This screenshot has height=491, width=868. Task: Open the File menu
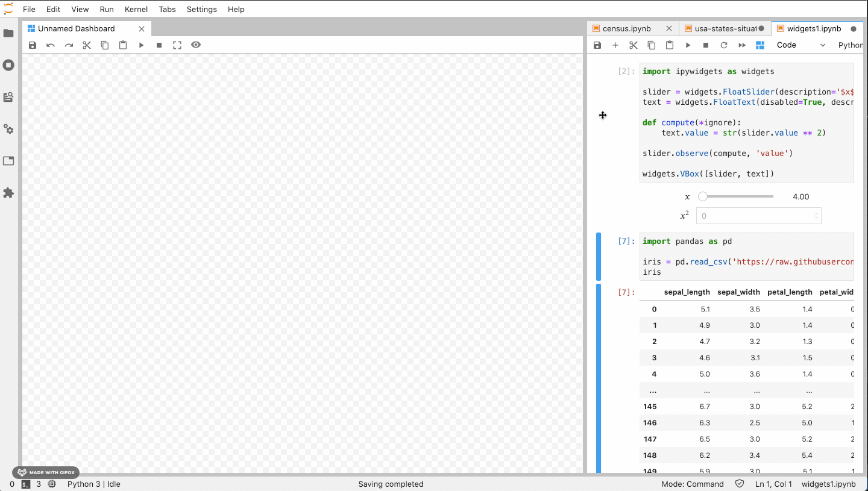(29, 9)
